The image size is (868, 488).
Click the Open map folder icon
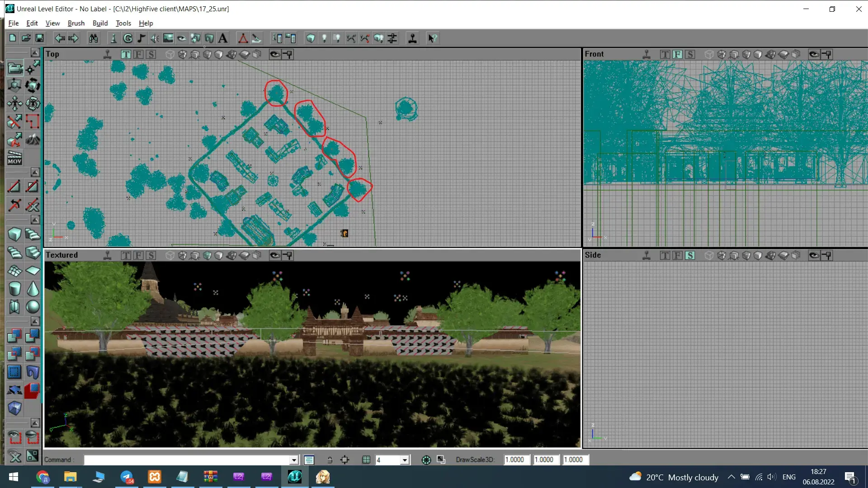click(26, 38)
